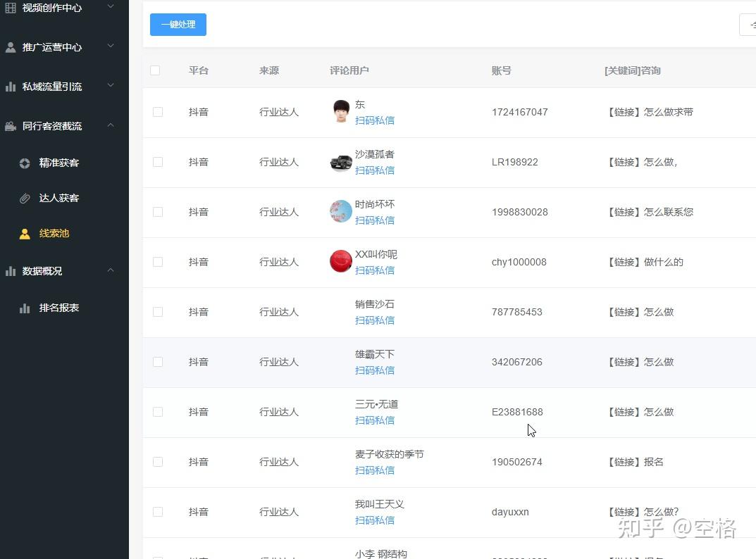Click the 平台 column header
Screen dimensions: 756x559
click(x=198, y=71)
